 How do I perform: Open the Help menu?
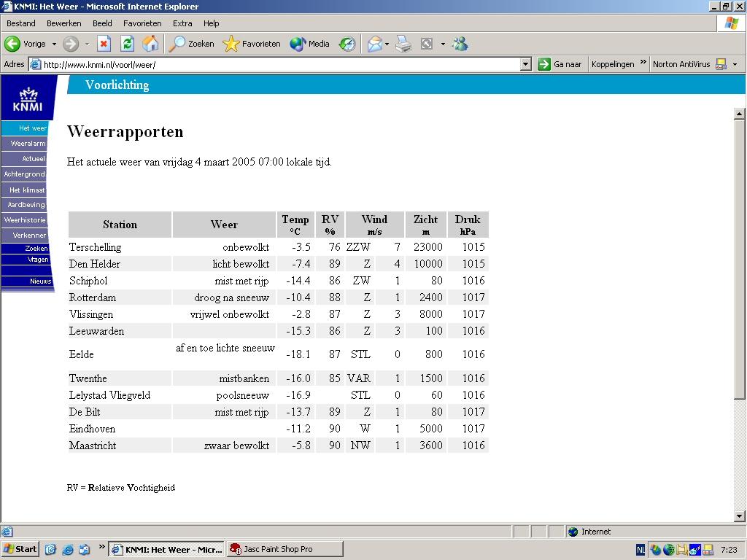pyautogui.click(x=211, y=23)
